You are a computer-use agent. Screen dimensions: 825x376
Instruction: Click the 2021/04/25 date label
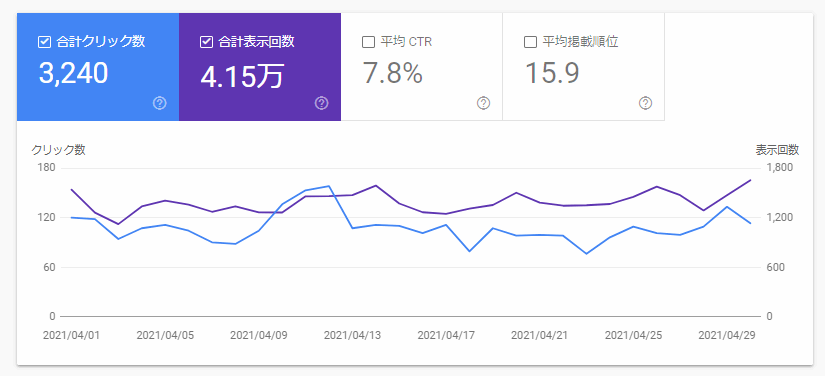pos(633,336)
